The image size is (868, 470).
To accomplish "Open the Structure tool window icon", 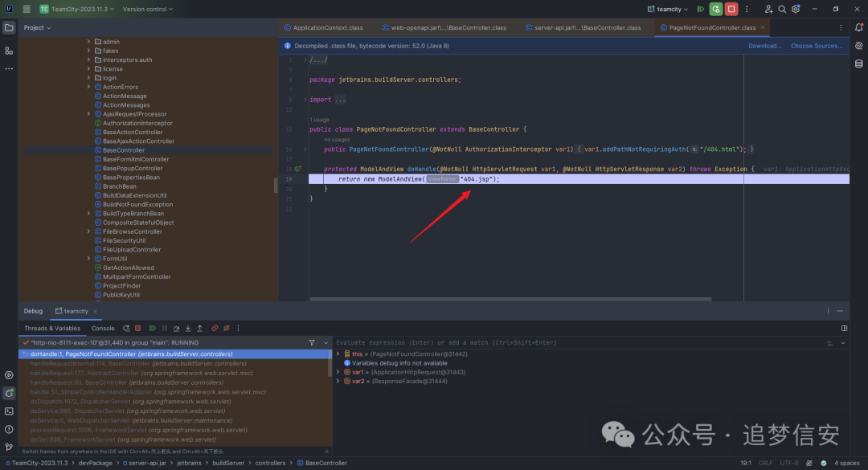I will coord(9,51).
